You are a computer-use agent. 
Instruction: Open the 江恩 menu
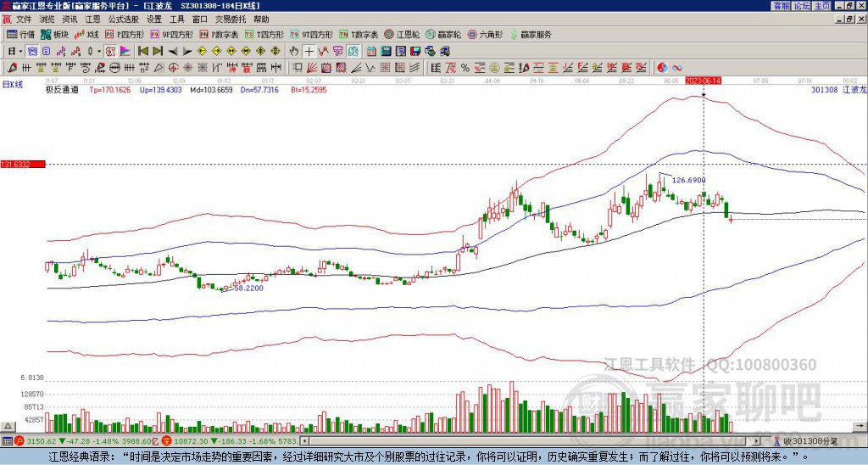[x=92, y=20]
